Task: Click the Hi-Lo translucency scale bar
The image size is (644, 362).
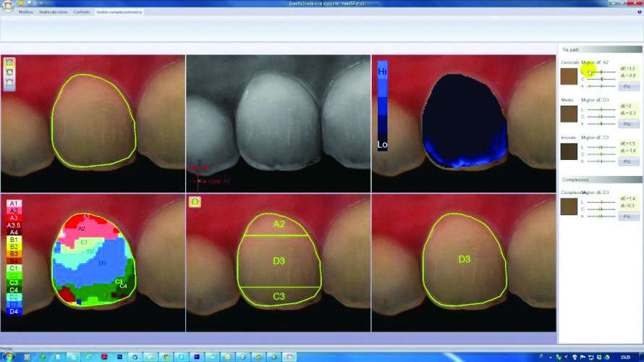Action: [x=384, y=105]
